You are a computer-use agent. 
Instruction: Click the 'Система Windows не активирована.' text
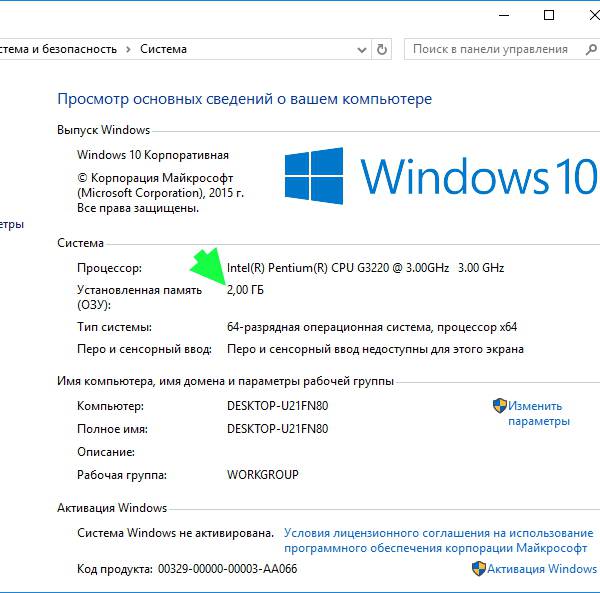point(175,533)
